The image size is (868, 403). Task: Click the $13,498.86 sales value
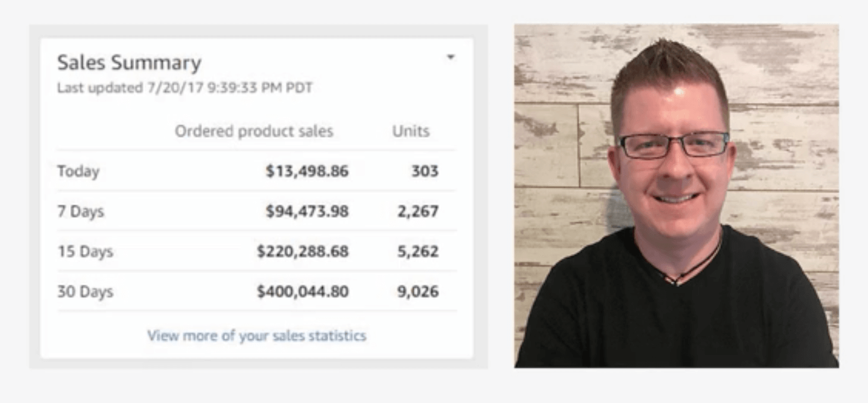click(x=307, y=172)
